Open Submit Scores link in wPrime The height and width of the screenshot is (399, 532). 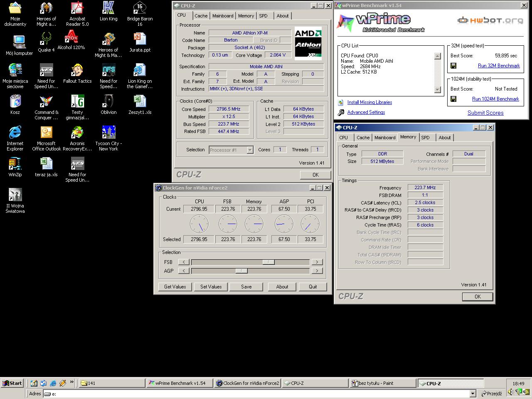[x=485, y=113]
